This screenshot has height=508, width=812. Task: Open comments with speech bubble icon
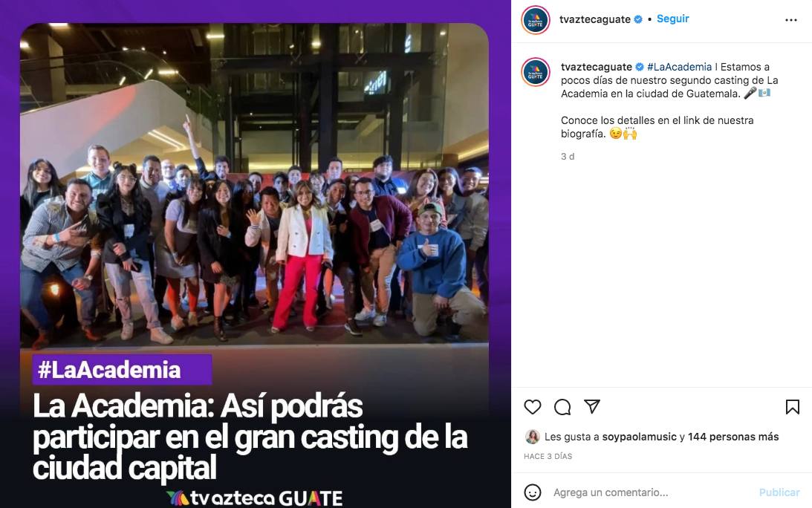tap(562, 407)
